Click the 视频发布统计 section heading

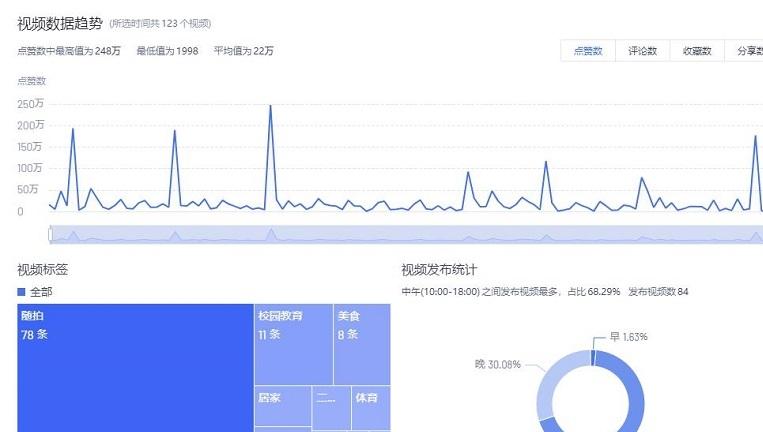(x=439, y=270)
